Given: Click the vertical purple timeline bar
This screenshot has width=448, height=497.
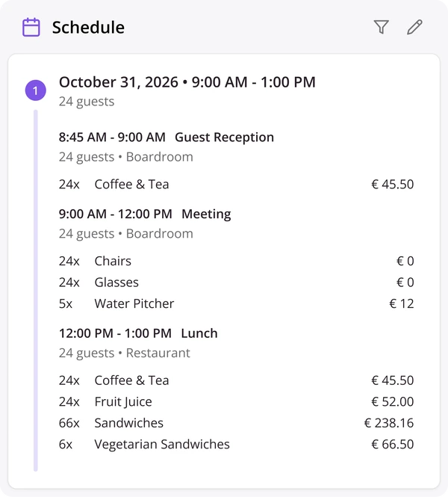Looking at the screenshot, I should [35, 290].
